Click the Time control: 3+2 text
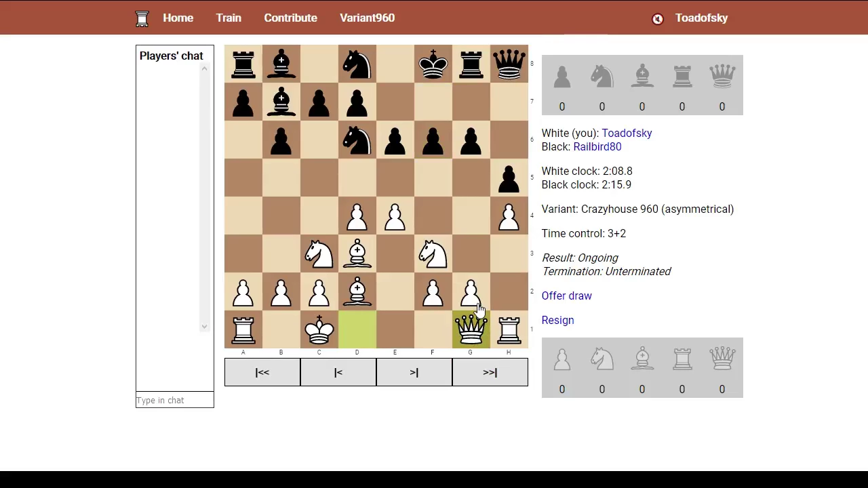The image size is (868, 488). (583, 234)
